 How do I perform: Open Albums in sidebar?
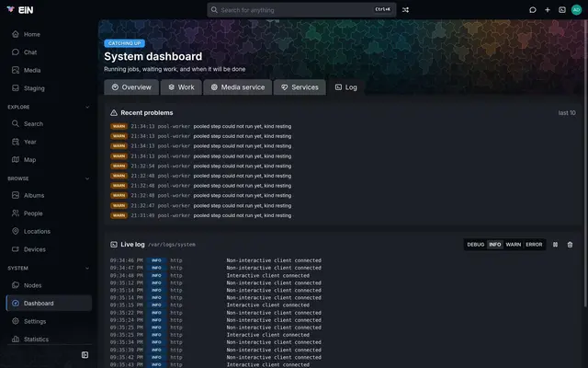(x=49, y=195)
